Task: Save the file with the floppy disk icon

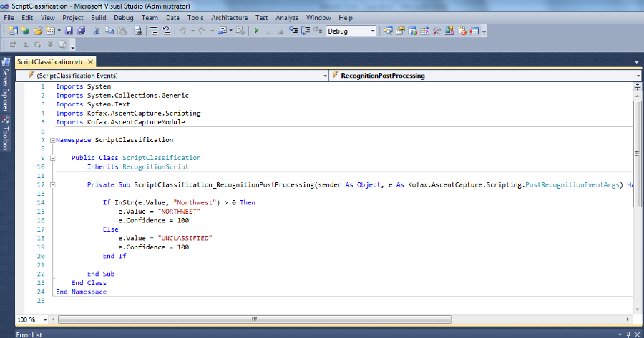Action: [x=69, y=31]
